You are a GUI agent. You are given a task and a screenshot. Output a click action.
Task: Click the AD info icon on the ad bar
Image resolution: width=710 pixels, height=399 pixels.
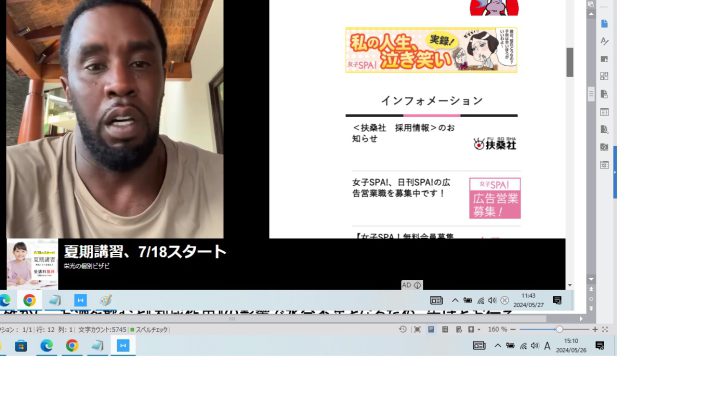pyautogui.click(x=417, y=285)
